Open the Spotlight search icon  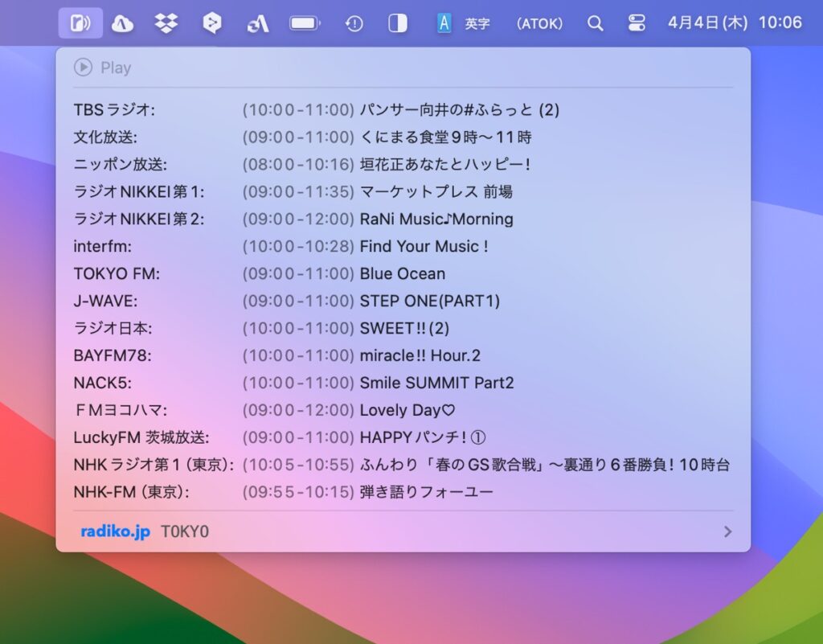tap(596, 22)
